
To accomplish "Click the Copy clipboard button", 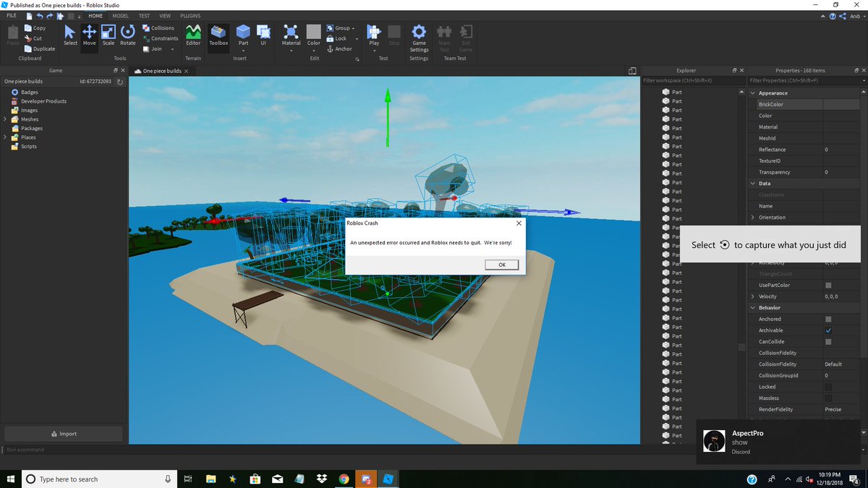I will (35, 28).
